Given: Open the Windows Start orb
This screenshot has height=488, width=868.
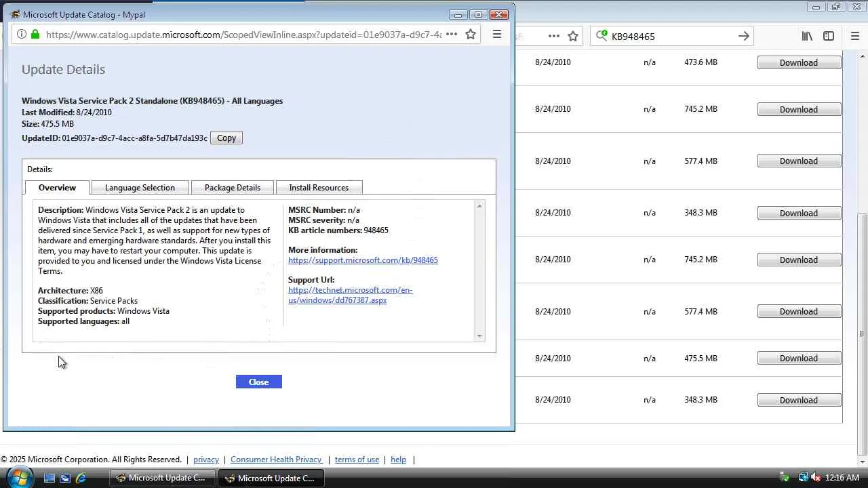Looking at the screenshot, I should (x=18, y=477).
